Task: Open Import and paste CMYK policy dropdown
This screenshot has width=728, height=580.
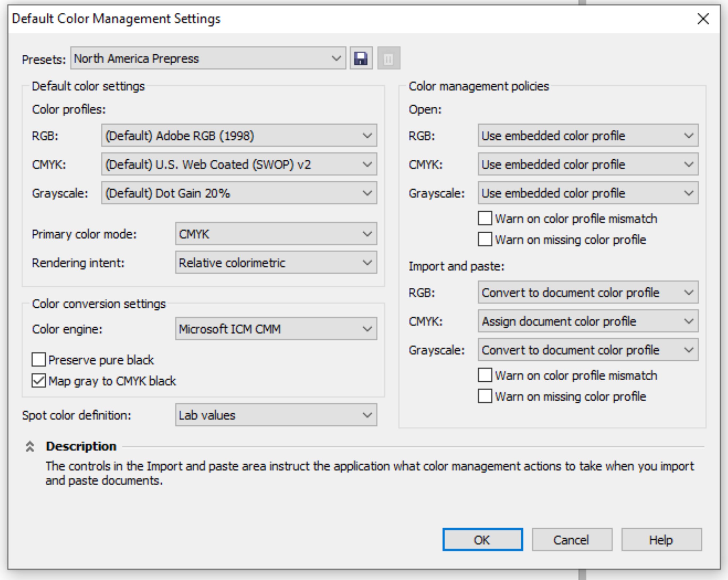Action: point(587,321)
